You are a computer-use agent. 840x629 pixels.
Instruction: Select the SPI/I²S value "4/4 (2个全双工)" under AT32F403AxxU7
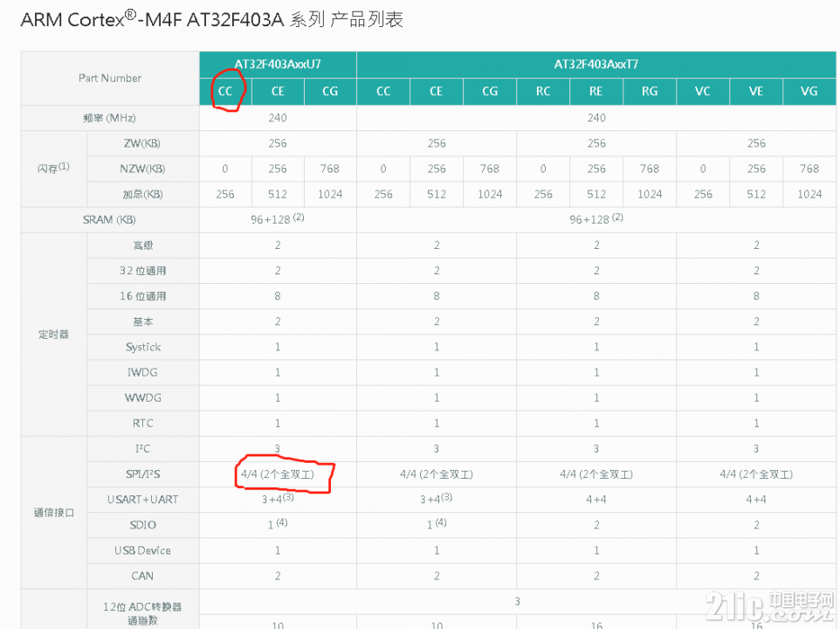click(278, 474)
